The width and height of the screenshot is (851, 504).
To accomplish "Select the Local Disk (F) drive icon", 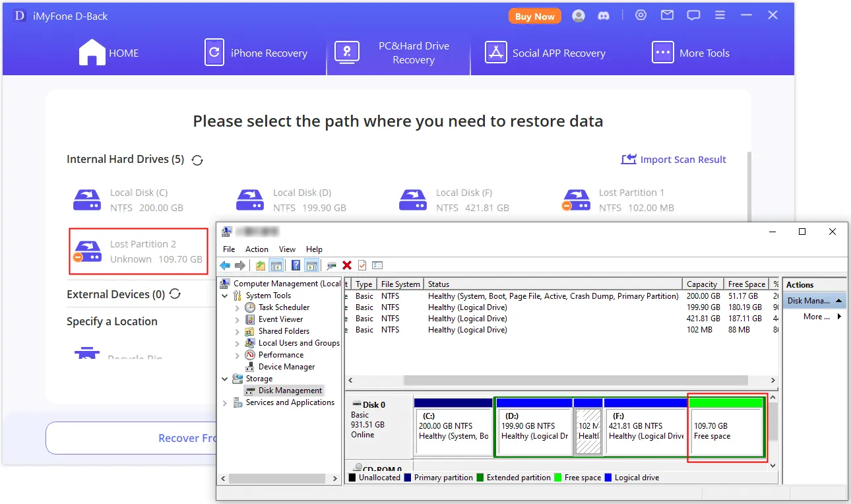I will [x=413, y=199].
